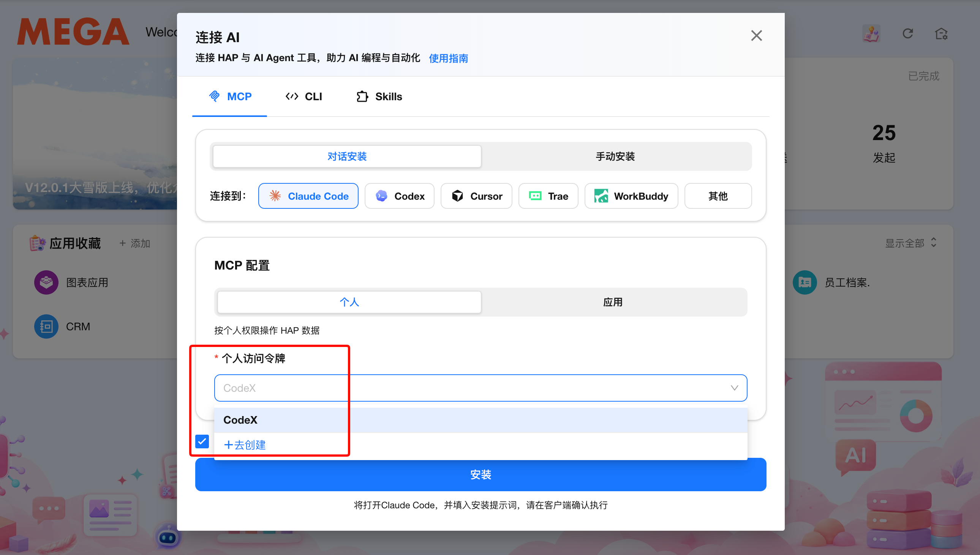Screen dimensions: 980x555
Task: Click the CLI code brackets icon
Action: [x=292, y=96]
